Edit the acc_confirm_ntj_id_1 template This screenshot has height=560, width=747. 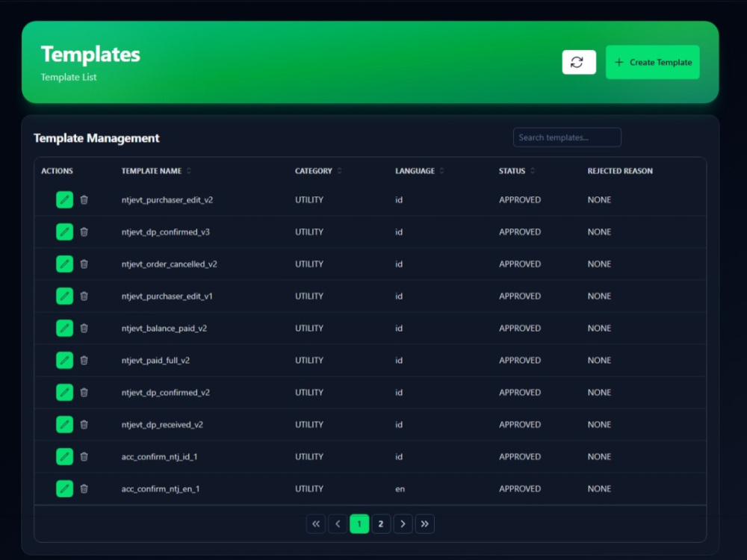65,457
